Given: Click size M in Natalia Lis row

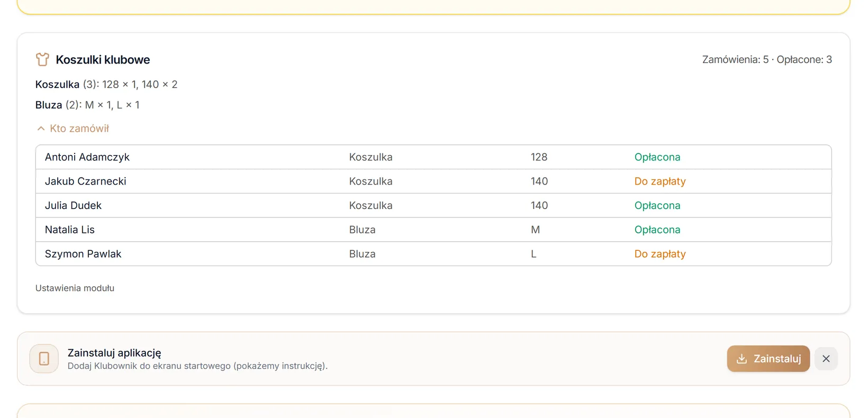Looking at the screenshot, I should click(536, 230).
